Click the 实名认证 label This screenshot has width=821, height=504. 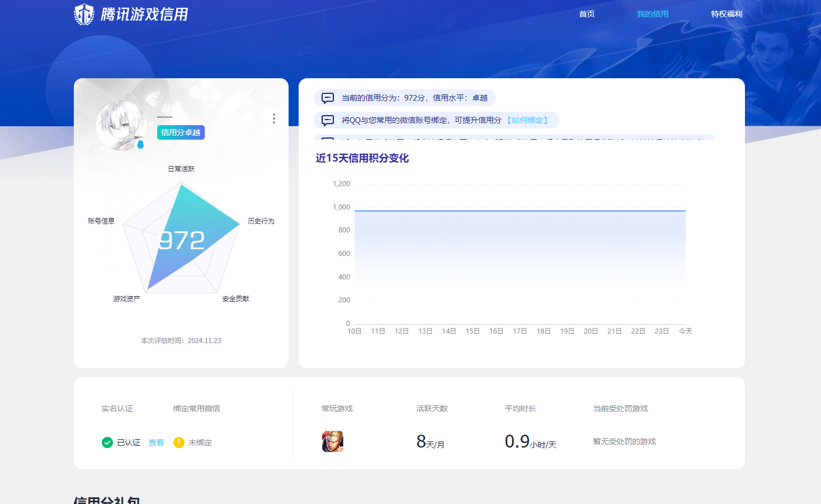pyautogui.click(x=117, y=408)
